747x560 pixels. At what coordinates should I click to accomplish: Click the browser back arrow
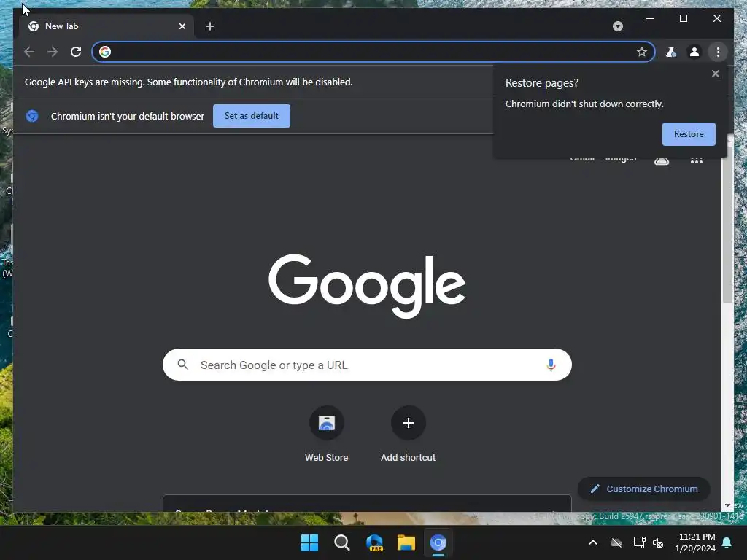point(29,52)
